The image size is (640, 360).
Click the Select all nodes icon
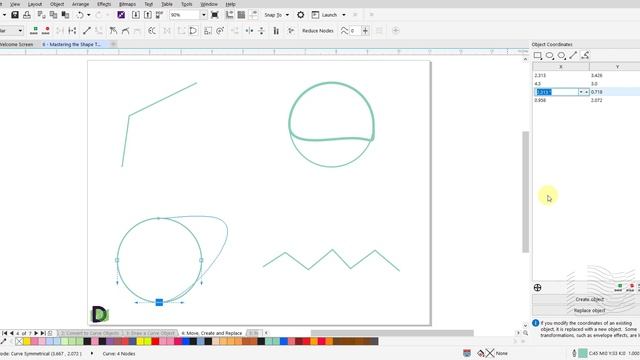291,31
